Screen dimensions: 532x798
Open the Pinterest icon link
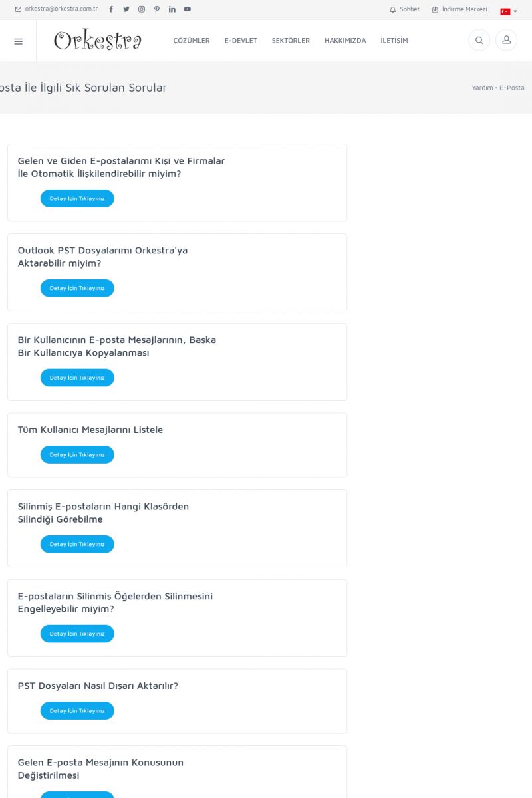pyautogui.click(x=157, y=9)
